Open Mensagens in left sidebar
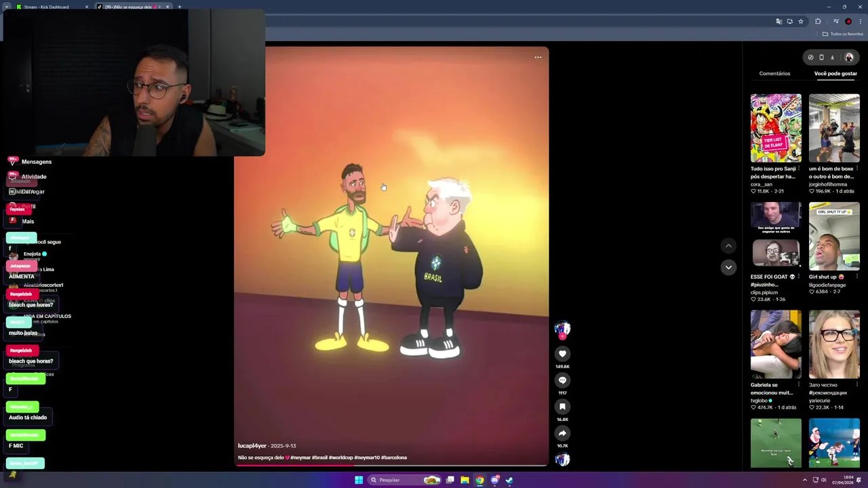The image size is (868, 488). point(30,162)
